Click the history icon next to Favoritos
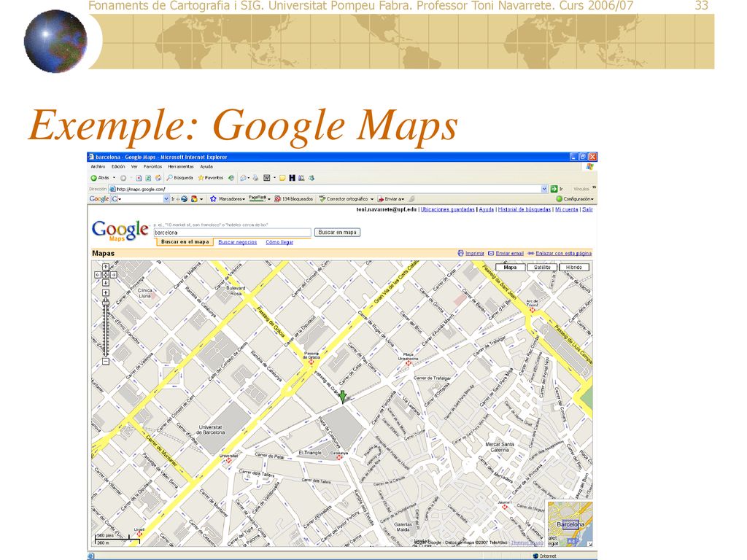Screen dimensions: 747x560 [231, 178]
